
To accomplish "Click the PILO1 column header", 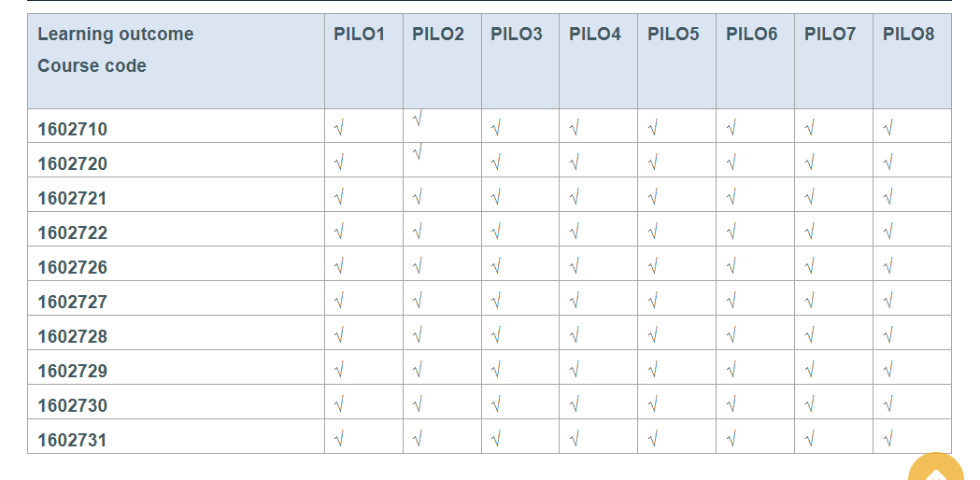I will point(359,35).
